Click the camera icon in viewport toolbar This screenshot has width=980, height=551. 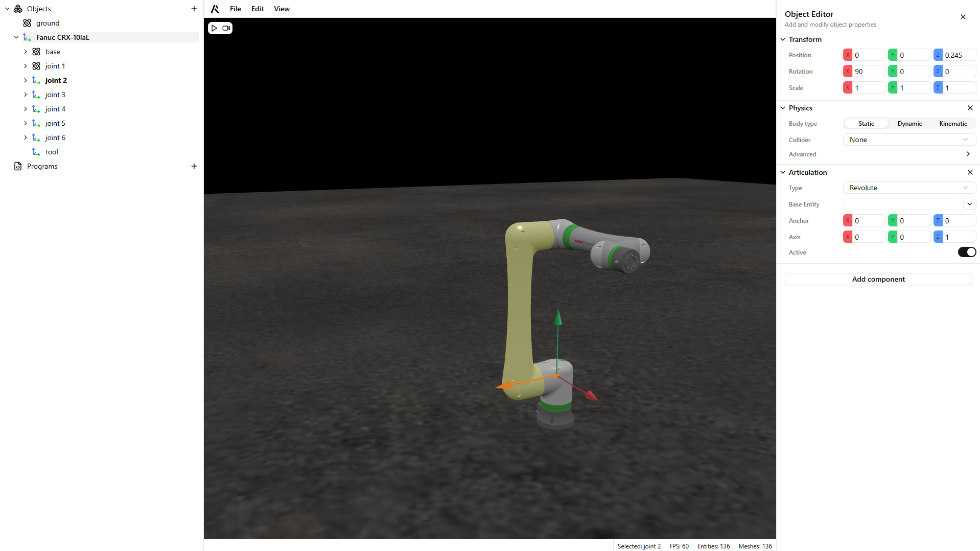[x=226, y=28]
